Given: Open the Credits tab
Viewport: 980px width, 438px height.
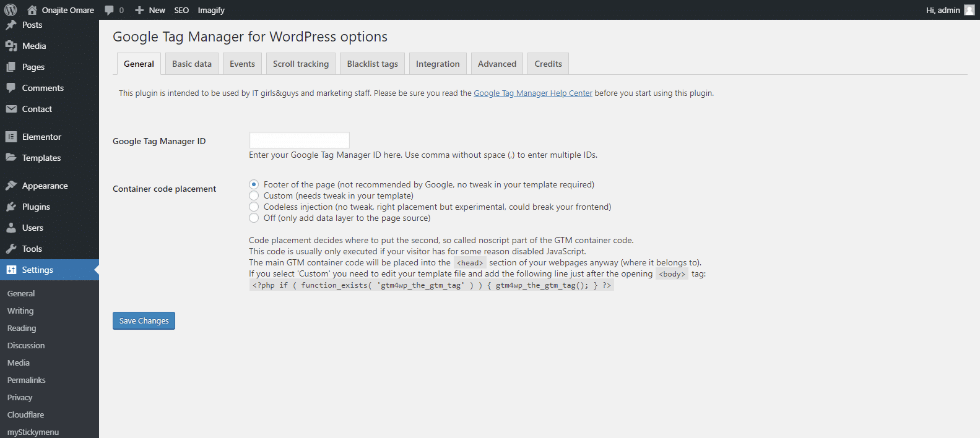Looking at the screenshot, I should 549,64.
